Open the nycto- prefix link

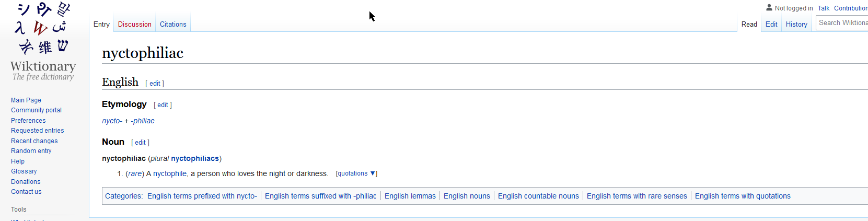point(112,121)
